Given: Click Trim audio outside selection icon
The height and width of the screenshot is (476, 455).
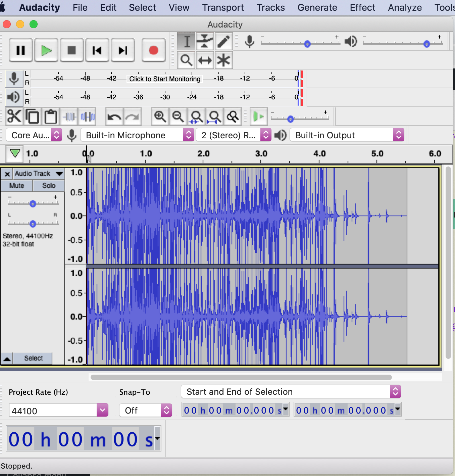Looking at the screenshot, I should tap(69, 116).
